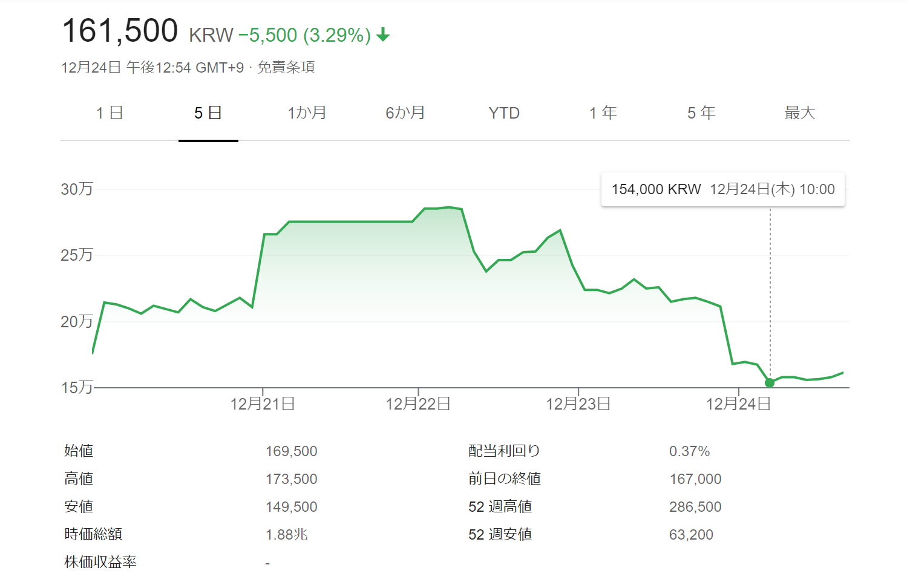This screenshot has height=588, width=907.
Task: Select the 5日 time range tab
Action: click(208, 113)
